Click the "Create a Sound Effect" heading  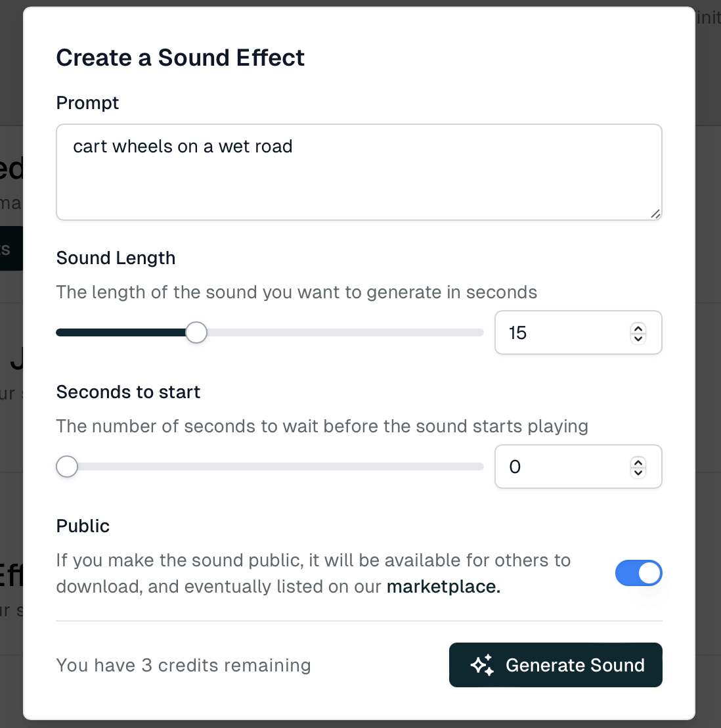coord(180,58)
